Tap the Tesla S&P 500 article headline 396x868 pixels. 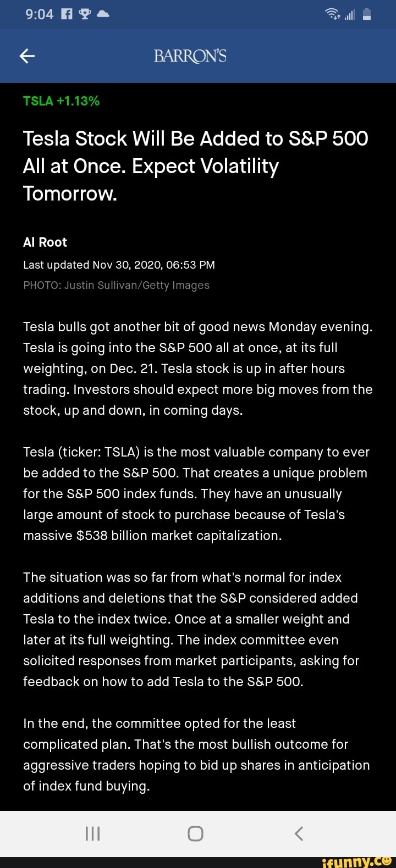[x=195, y=165]
